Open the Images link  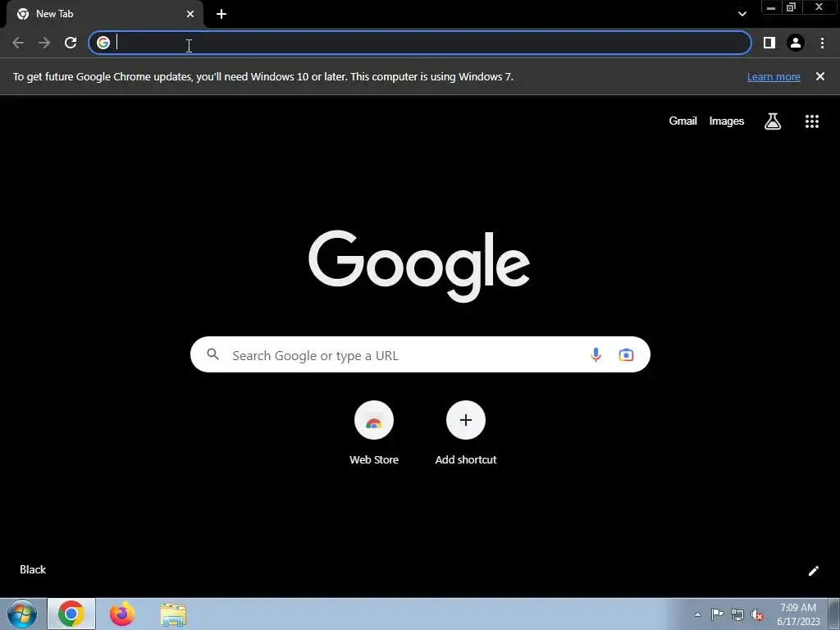click(727, 121)
